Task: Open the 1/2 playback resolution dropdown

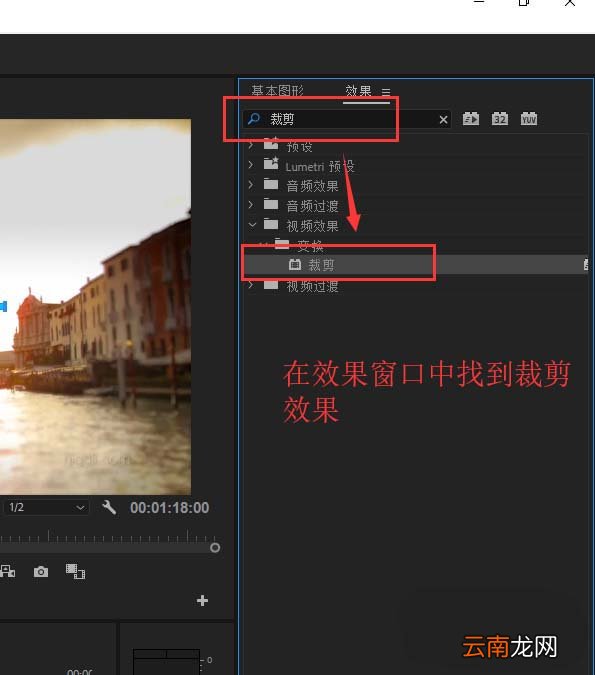Action: click(46, 508)
